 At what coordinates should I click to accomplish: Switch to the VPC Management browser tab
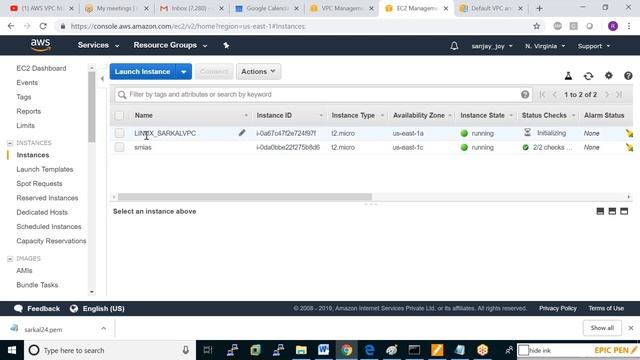[x=342, y=8]
